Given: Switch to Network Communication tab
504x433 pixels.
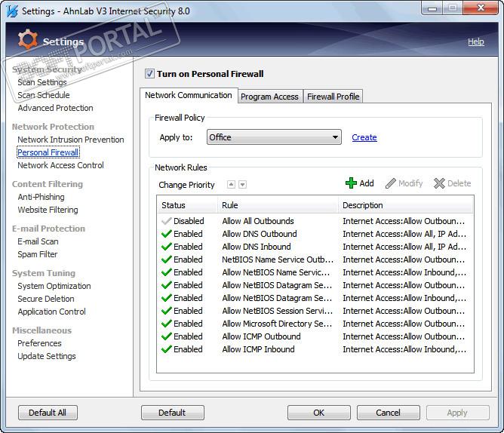Looking at the screenshot, I should pyautogui.click(x=189, y=96).
